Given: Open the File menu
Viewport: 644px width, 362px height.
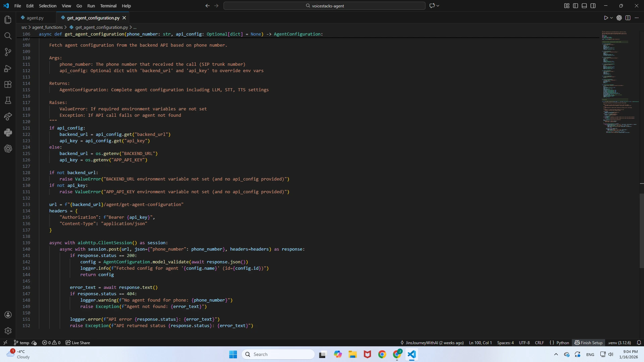Looking at the screenshot, I should click(x=18, y=6).
